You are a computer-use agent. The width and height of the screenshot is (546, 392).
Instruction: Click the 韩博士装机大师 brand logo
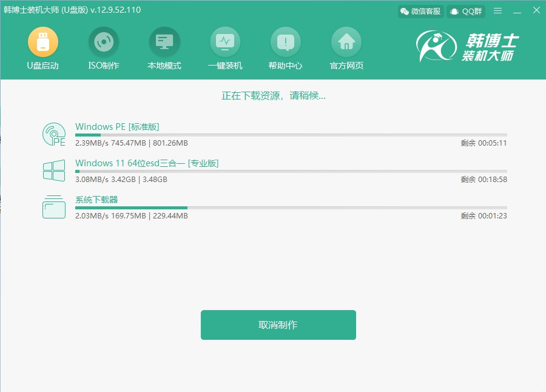(x=467, y=47)
